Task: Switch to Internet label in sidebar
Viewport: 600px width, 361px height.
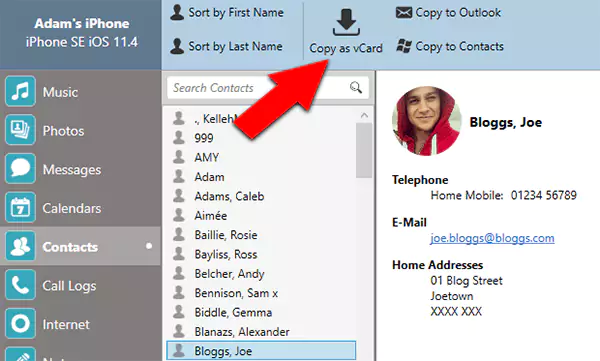Action: coord(66,325)
